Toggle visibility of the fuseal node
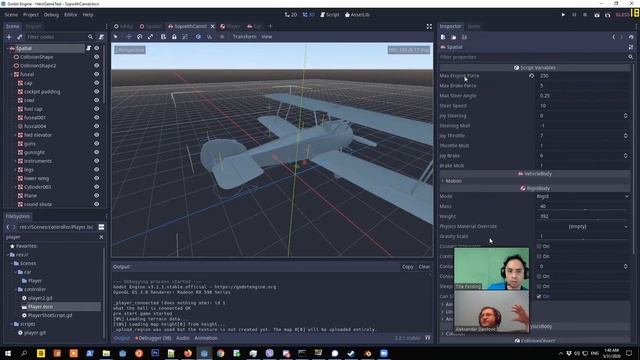Viewport: 640px width, 360px height. coord(97,74)
